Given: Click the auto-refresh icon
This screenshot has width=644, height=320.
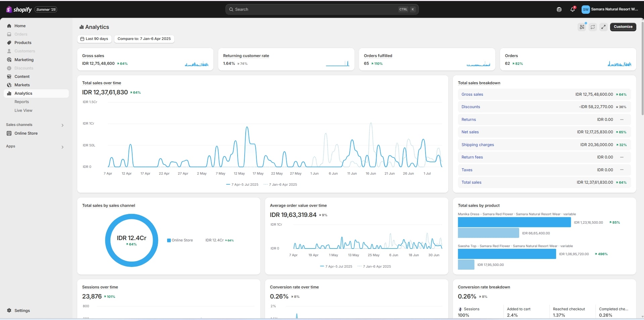Looking at the screenshot, I should pyautogui.click(x=593, y=27).
